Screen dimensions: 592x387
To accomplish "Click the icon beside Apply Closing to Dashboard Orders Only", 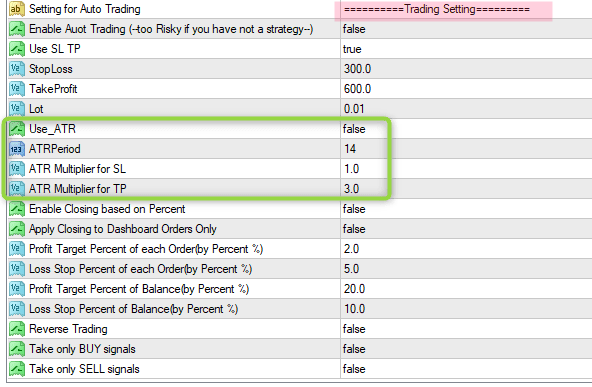I will coord(17,229).
